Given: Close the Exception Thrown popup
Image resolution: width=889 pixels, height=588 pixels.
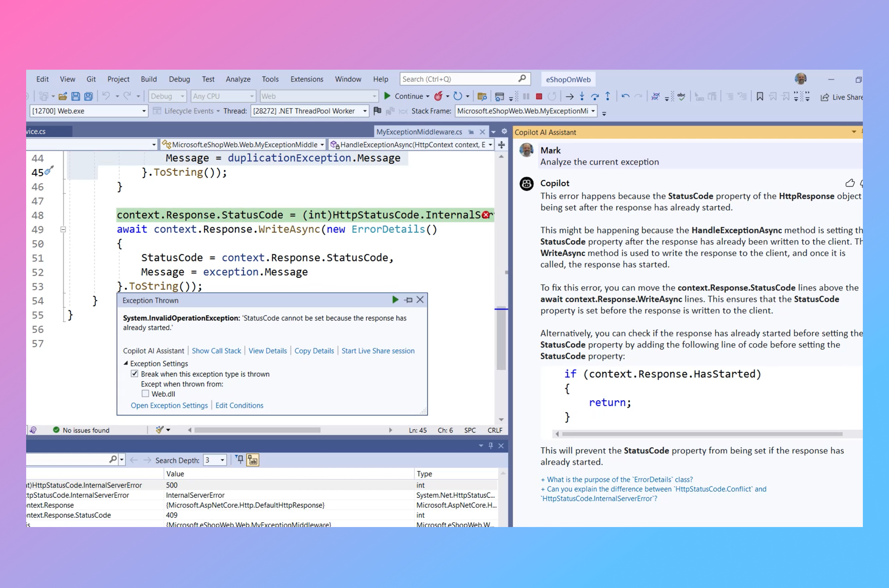Looking at the screenshot, I should 420,300.
